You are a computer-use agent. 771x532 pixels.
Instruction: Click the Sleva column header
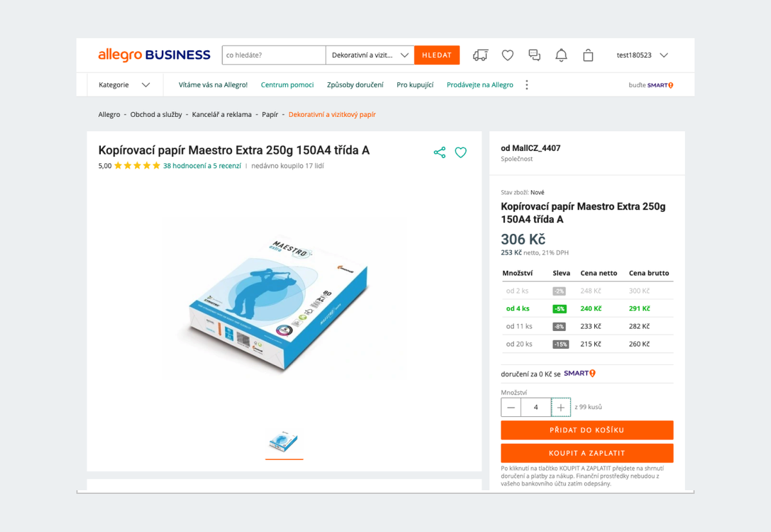pos(561,273)
